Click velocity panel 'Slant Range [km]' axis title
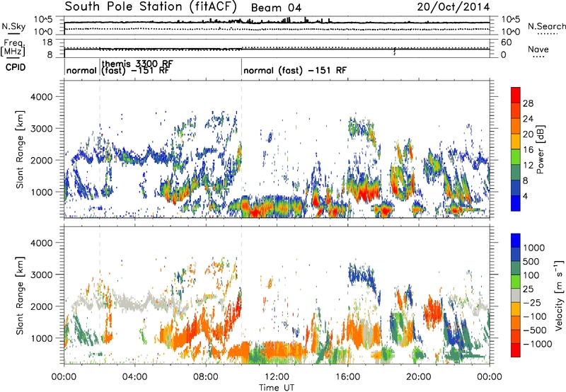The width and height of the screenshot is (566, 392). (x=20, y=295)
